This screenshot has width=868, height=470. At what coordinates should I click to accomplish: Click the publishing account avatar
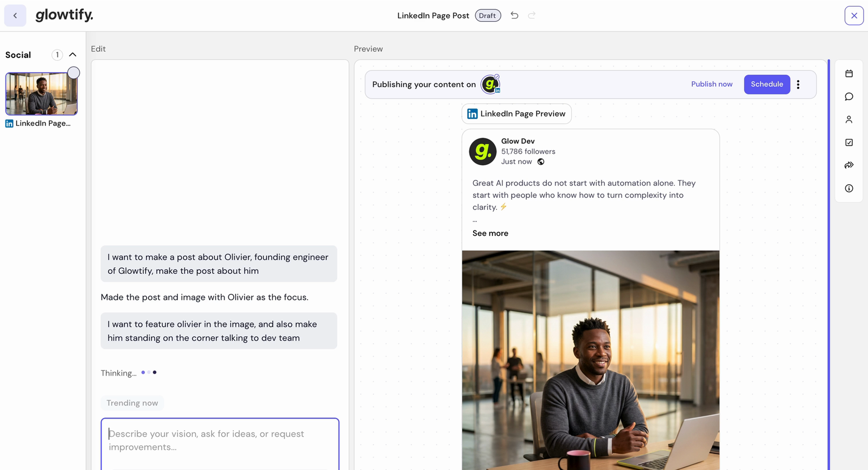[490, 84]
